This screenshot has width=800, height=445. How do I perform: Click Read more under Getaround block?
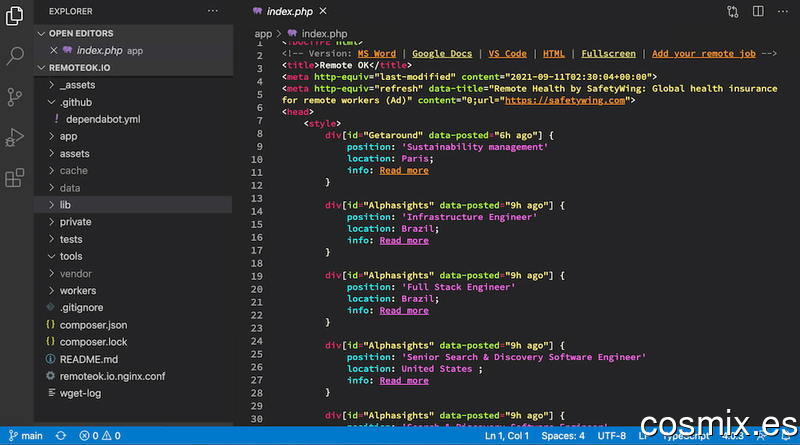point(404,170)
